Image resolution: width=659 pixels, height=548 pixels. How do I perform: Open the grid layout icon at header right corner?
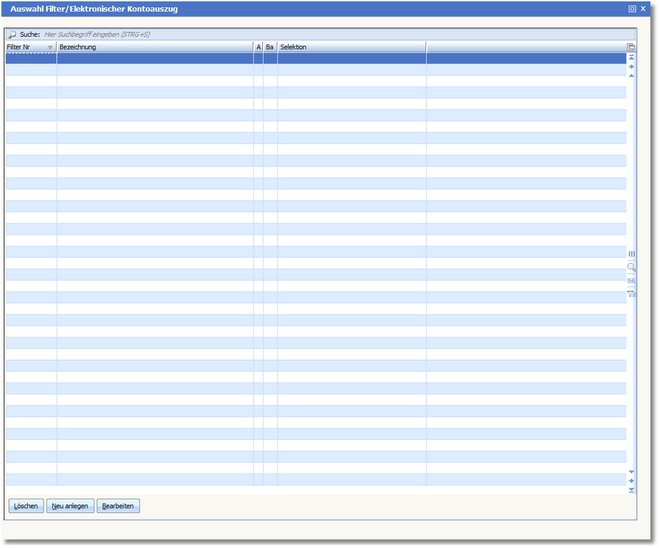[631, 47]
